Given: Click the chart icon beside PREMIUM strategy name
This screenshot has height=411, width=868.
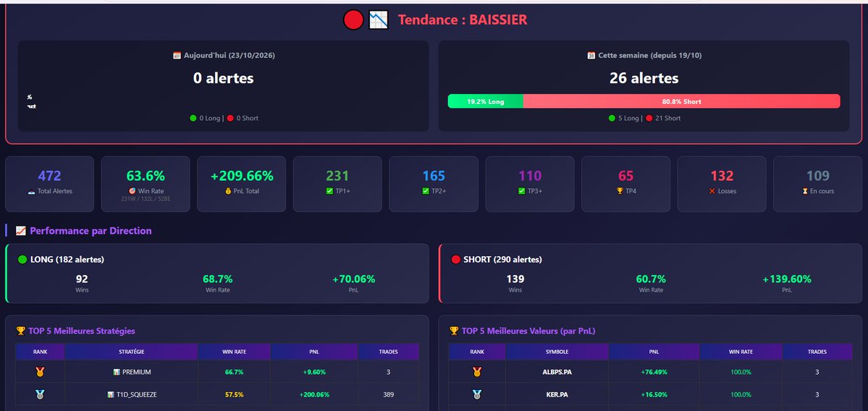Looking at the screenshot, I should [x=117, y=372].
